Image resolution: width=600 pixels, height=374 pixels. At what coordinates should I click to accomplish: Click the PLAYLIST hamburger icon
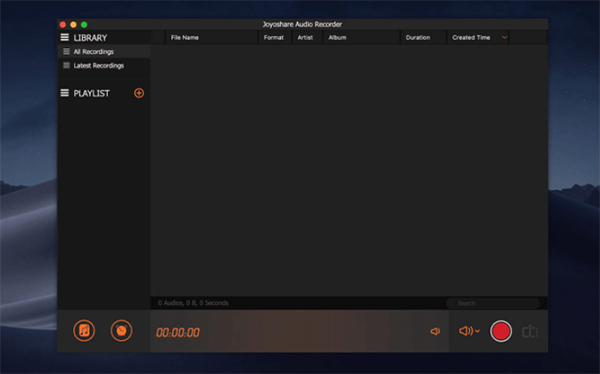point(65,93)
